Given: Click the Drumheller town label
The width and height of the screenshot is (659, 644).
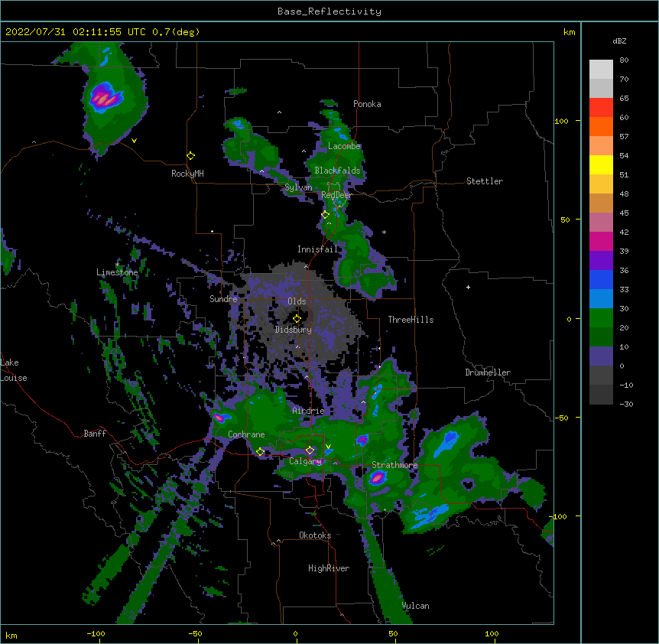Looking at the screenshot, I should pos(488,372).
